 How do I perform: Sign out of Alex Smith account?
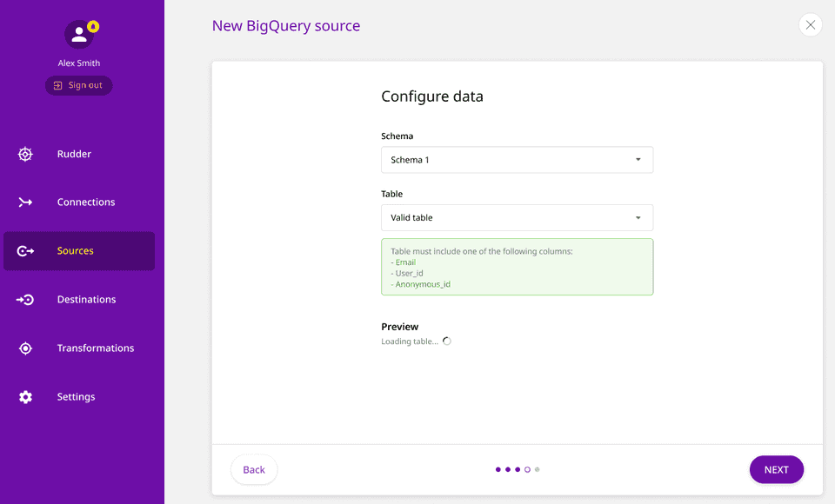pos(78,85)
